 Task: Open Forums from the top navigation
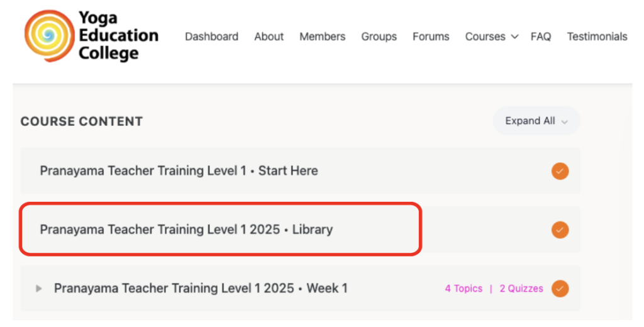pyautogui.click(x=431, y=36)
